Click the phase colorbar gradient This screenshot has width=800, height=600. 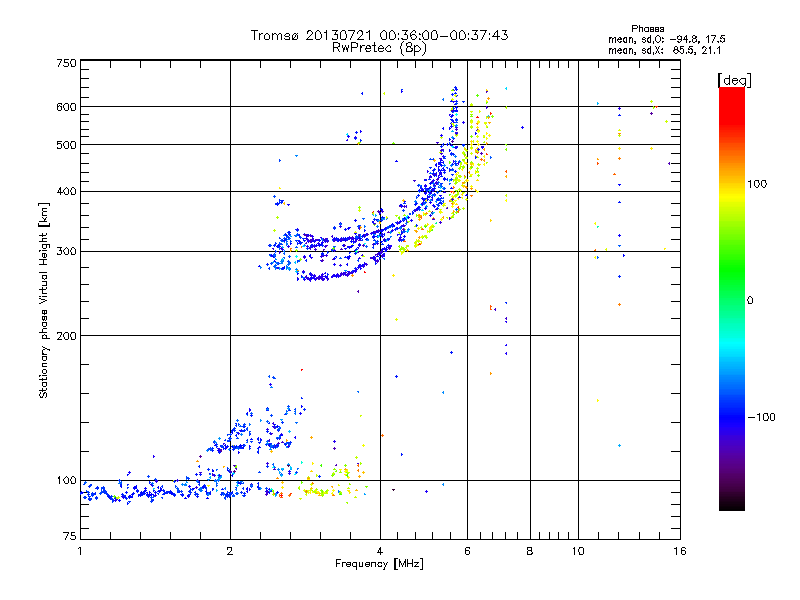click(x=732, y=299)
